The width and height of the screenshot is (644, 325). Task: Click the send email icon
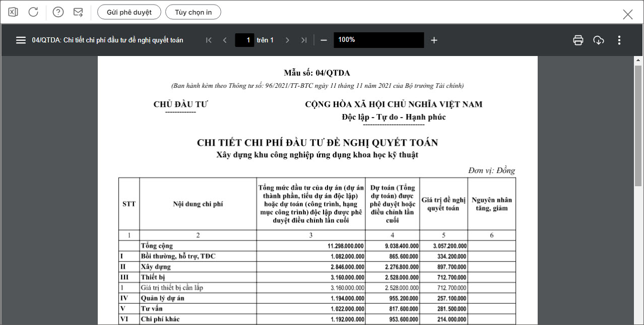[x=78, y=12]
